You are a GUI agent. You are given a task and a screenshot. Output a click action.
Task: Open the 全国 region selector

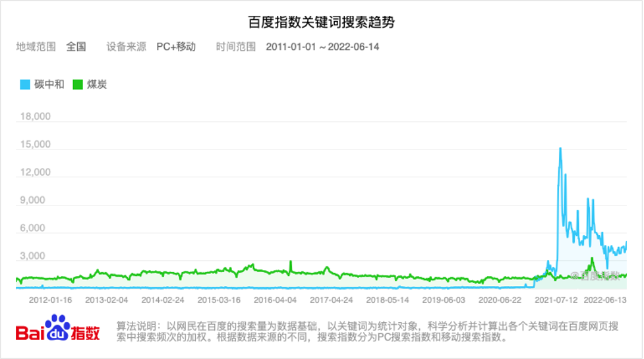pos(76,47)
